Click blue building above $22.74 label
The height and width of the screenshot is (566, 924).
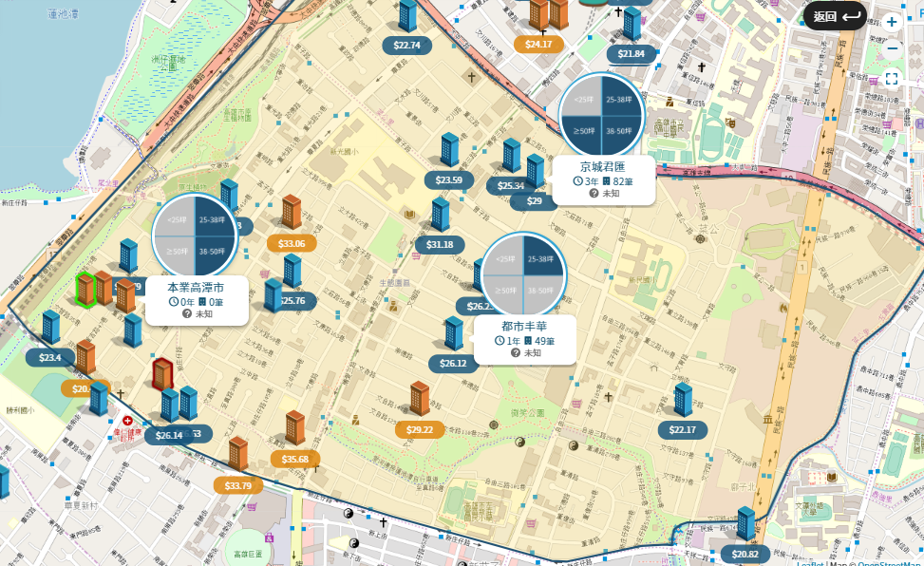point(407,15)
